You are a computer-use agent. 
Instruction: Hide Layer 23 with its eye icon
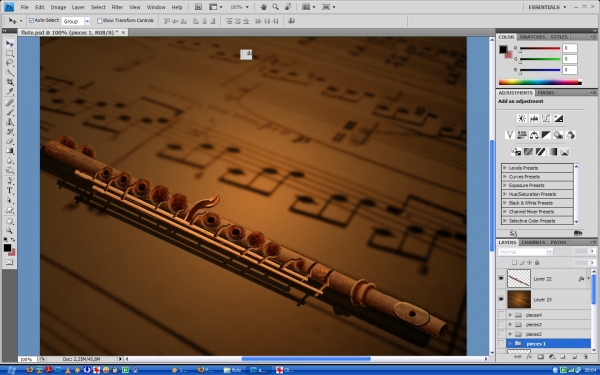(501, 299)
